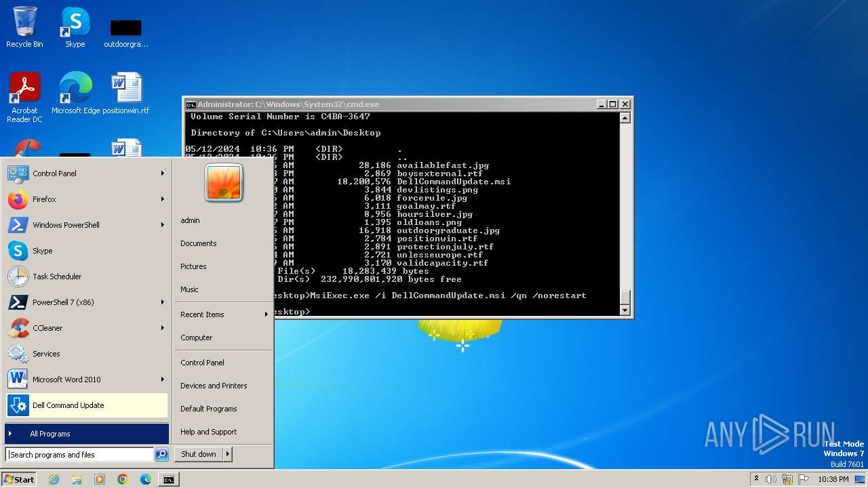This screenshot has width=868, height=488.
Task: Click the Shut down button
Action: 199,454
